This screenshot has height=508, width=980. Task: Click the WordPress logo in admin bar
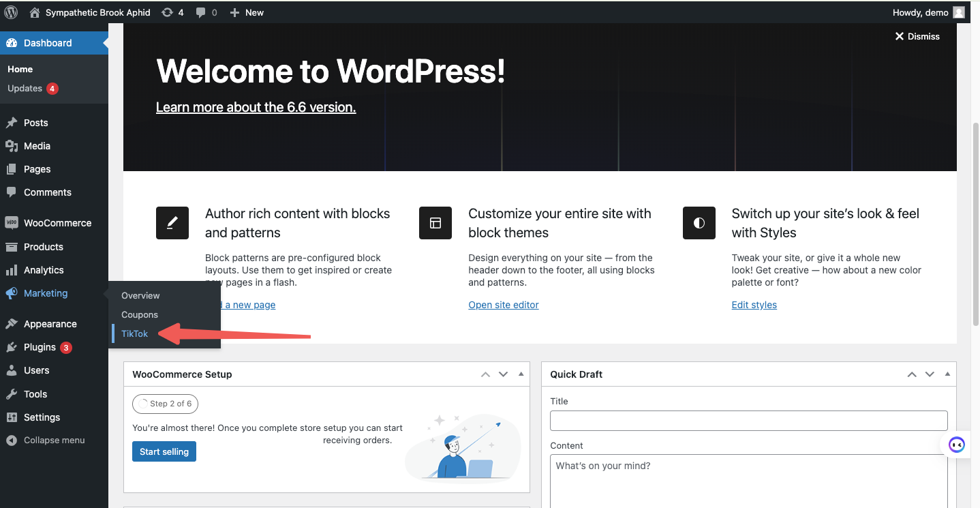11,12
